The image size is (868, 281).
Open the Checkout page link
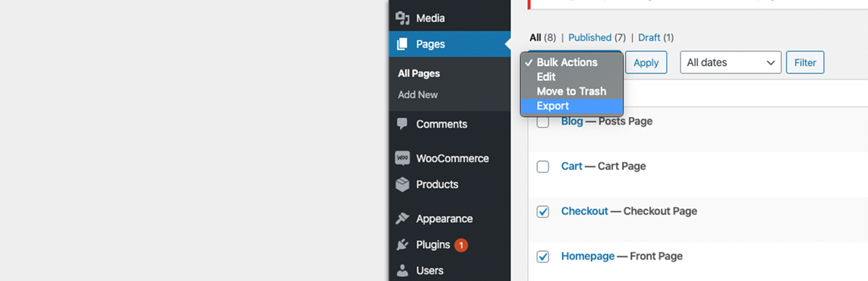pyautogui.click(x=585, y=211)
